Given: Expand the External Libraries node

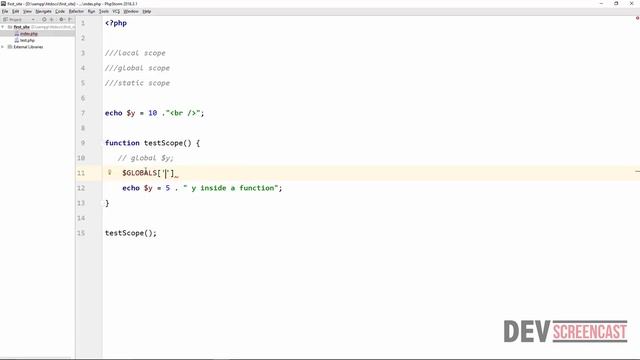Looking at the screenshot, I should tap(3, 47).
